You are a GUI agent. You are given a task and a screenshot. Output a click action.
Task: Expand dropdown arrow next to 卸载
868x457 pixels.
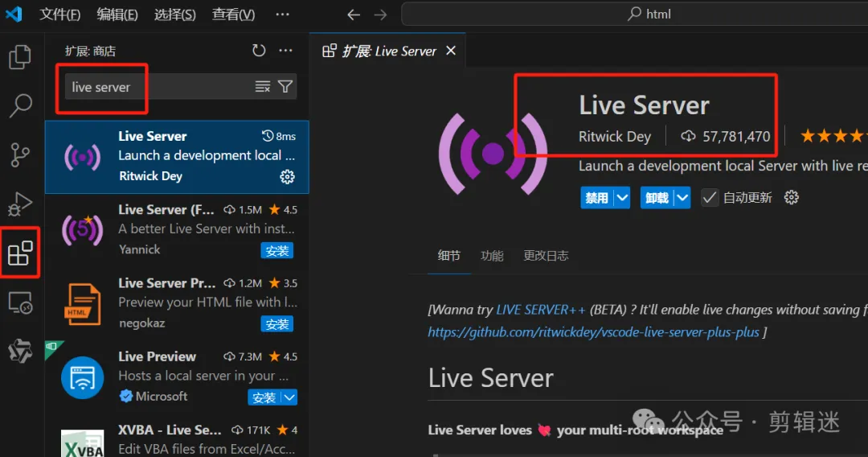point(682,198)
